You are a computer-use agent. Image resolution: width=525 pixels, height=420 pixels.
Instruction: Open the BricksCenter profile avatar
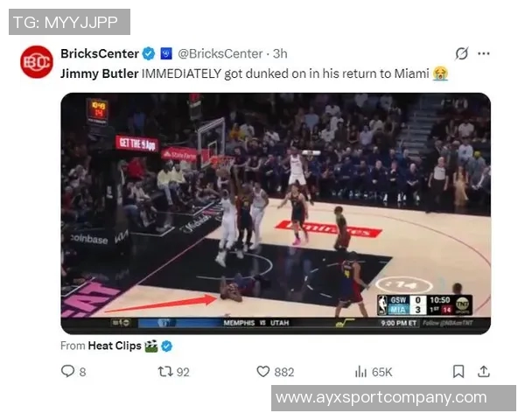pyautogui.click(x=37, y=62)
